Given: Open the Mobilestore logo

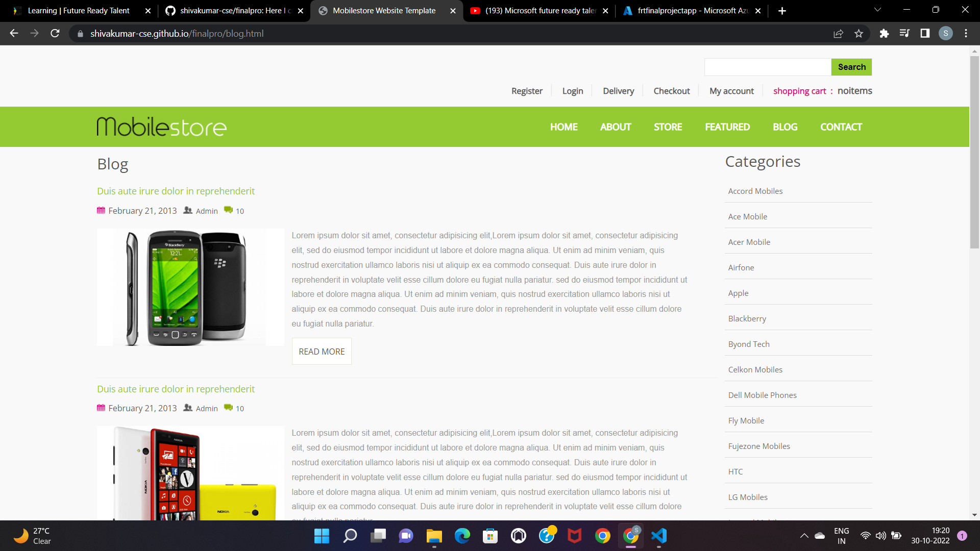Looking at the screenshot, I should (x=161, y=127).
